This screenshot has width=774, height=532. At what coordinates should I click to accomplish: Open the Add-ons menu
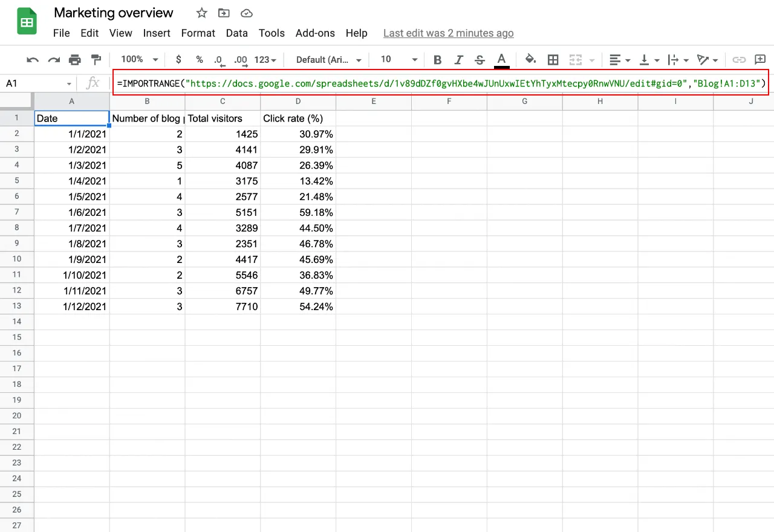click(314, 33)
